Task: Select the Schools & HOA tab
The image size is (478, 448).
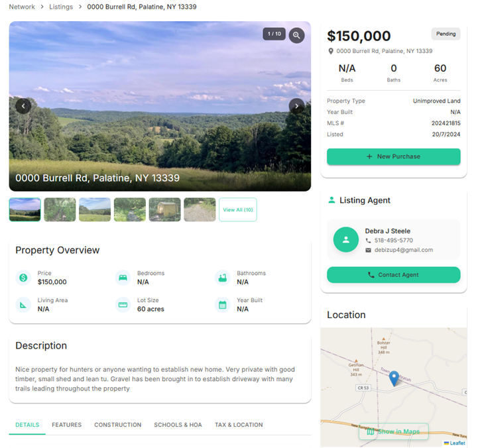Action: (178, 425)
